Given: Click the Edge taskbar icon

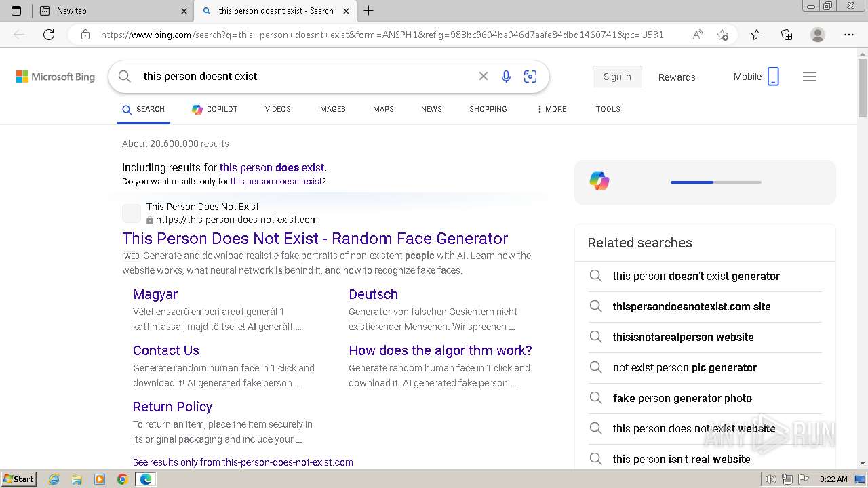Looking at the screenshot, I should tap(145, 479).
